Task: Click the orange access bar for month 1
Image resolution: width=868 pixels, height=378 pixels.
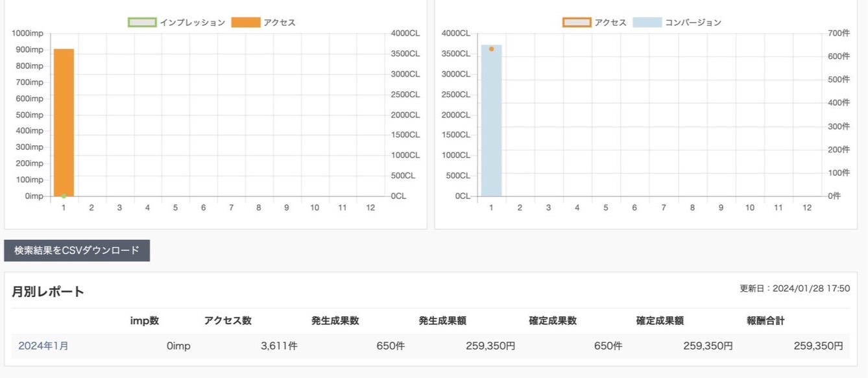Action: pyautogui.click(x=64, y=123)
